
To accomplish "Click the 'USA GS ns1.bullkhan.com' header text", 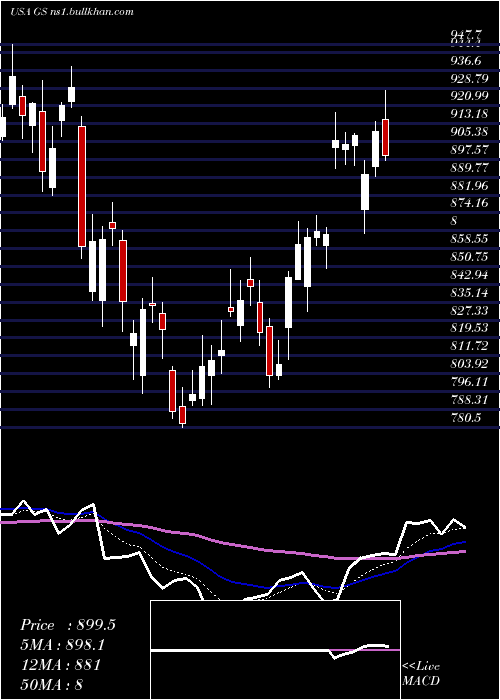I will click(x=71, y=11).
